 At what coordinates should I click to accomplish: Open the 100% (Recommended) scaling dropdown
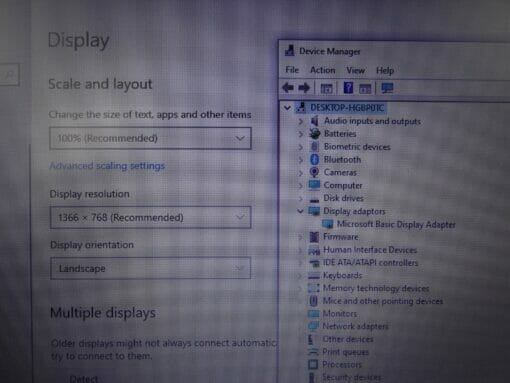pos(150,138)
